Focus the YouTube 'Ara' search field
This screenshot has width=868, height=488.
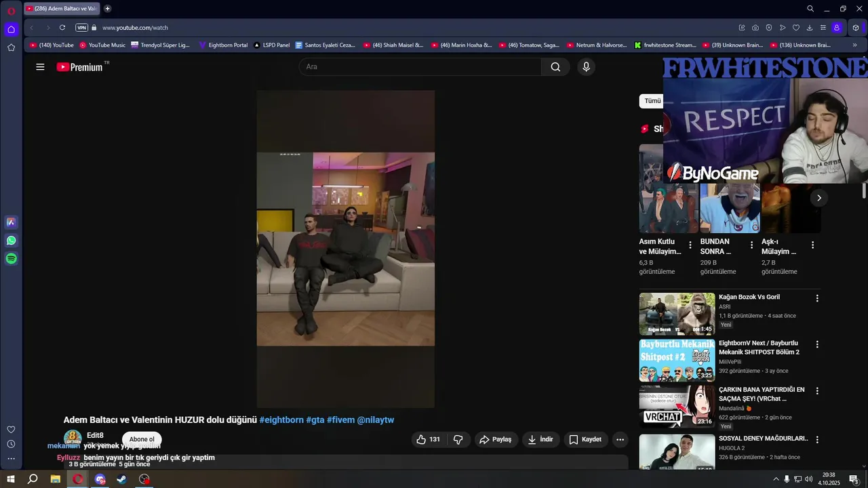420,66
